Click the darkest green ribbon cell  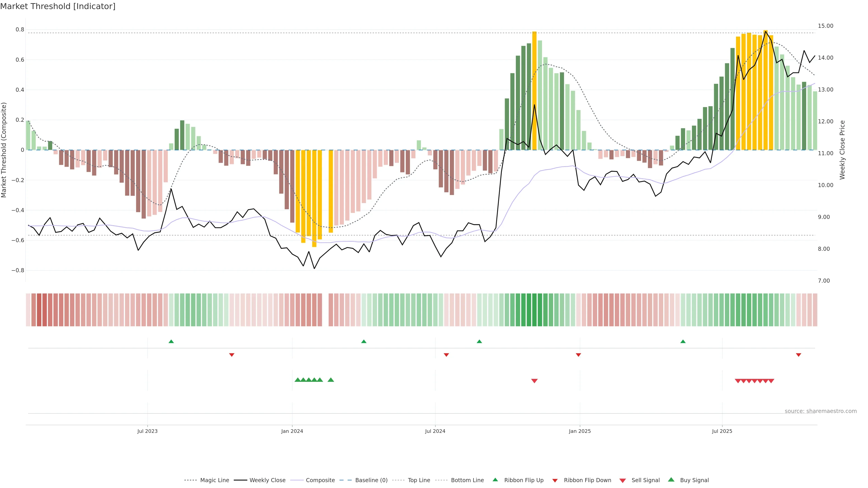(534, 310)
